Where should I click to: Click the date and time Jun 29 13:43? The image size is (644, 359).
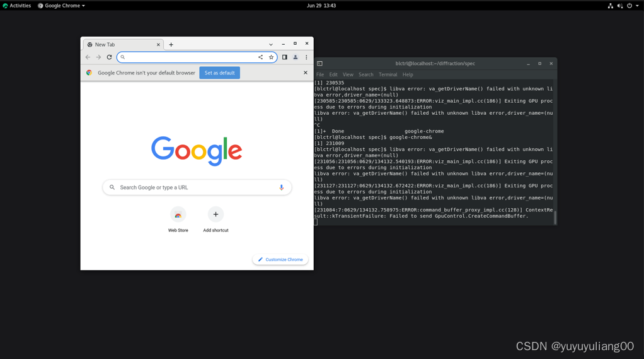click(321, 5)
